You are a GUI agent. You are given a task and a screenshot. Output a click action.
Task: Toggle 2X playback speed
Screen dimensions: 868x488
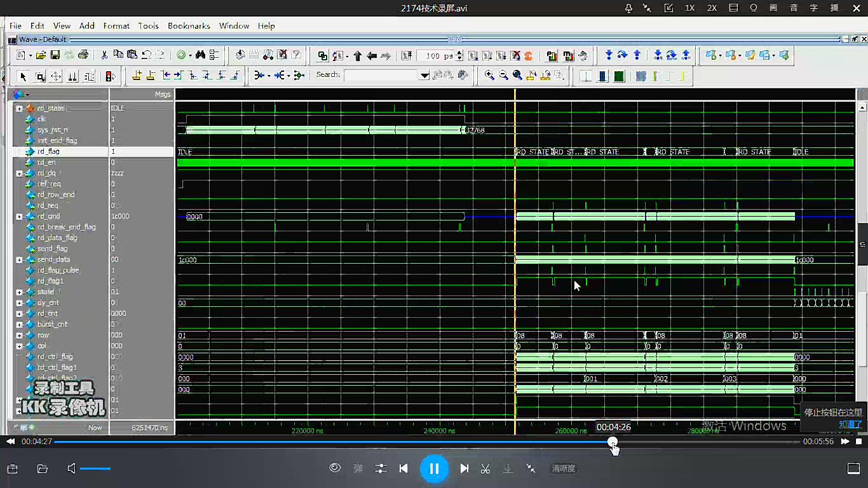pyautogui.click(x=712, y=8)
